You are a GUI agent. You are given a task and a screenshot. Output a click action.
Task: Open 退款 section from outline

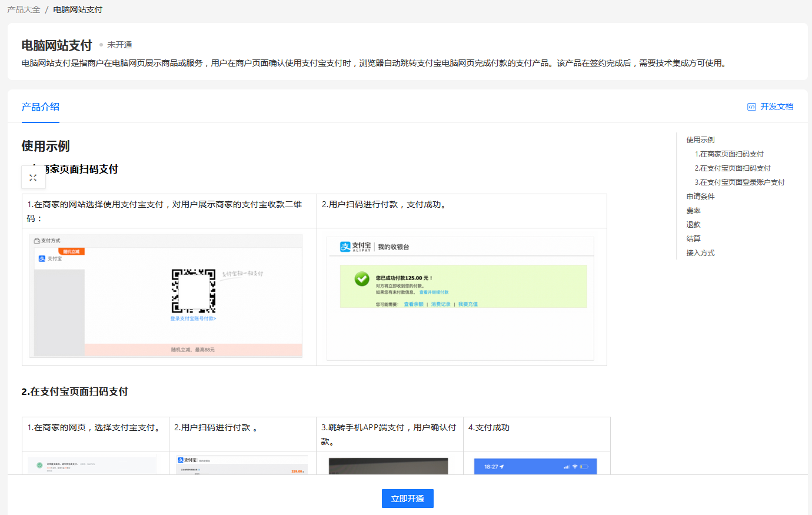pyautogui.click(x=693, y=225)
